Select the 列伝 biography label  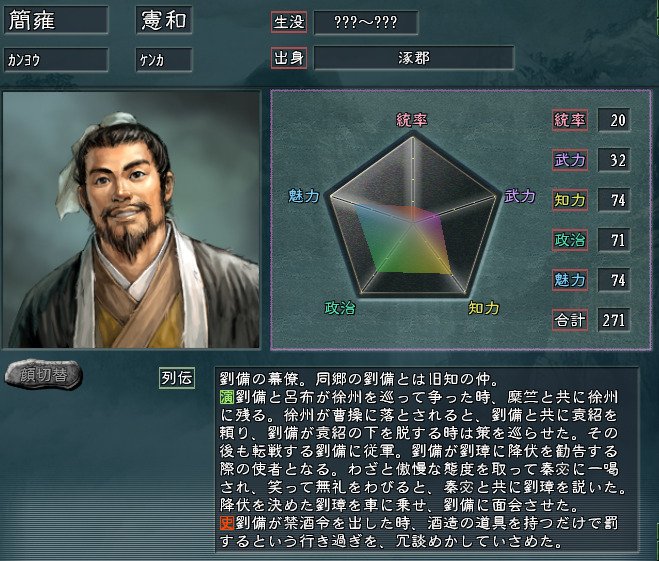pos(177,378)
